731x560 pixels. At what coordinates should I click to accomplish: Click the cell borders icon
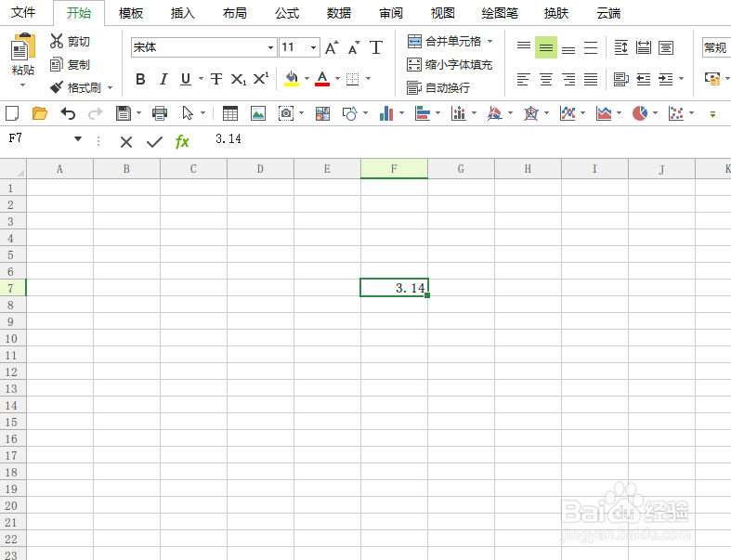(352, 79)
